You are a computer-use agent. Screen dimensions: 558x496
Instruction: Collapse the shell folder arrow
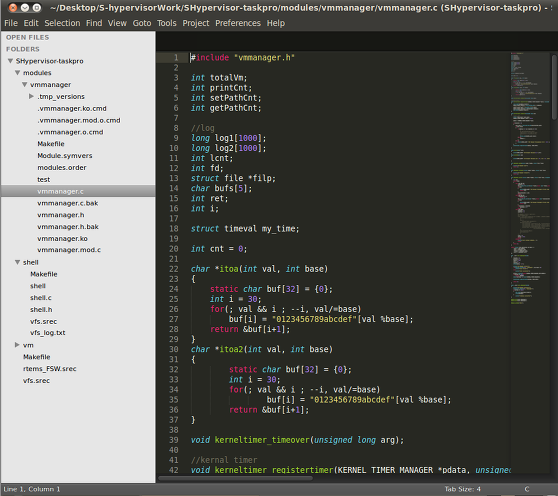[17, 262]
